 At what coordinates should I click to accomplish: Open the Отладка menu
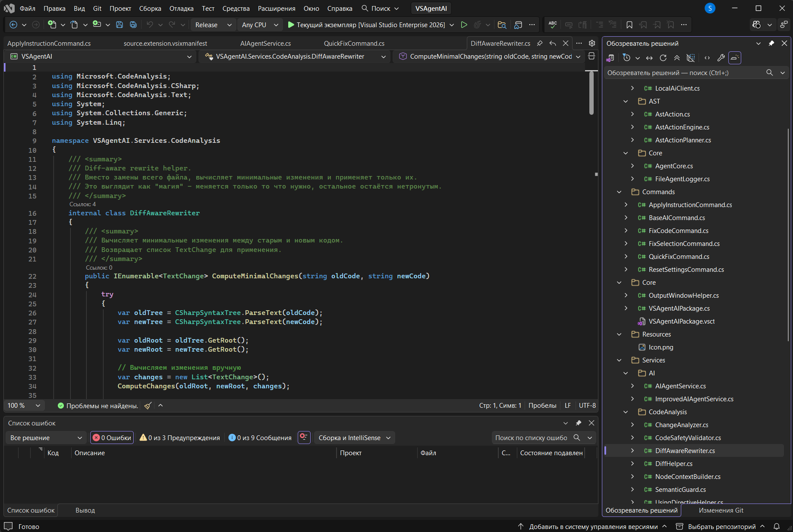click(181, 9)
